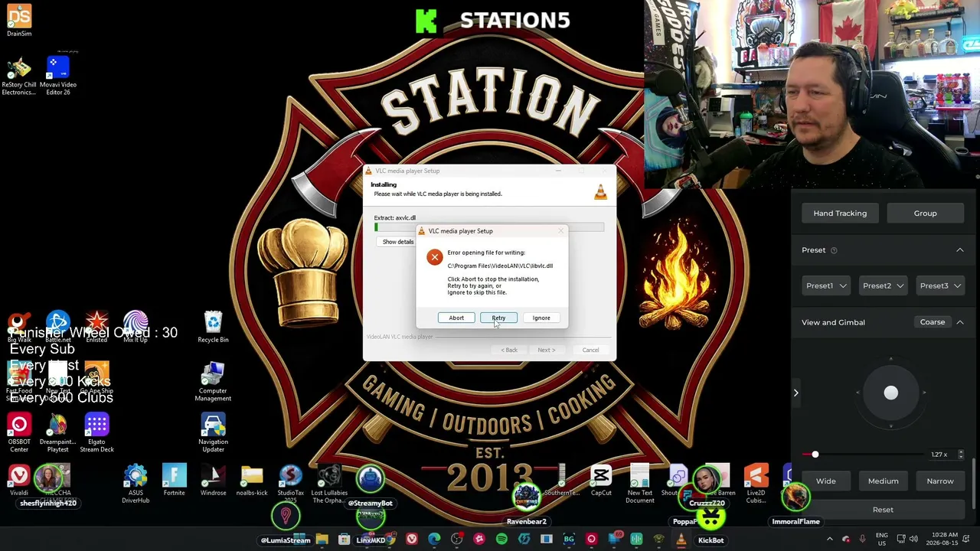The width and height of the screenshot is (980, 551).
Task: Open ReStory Chill Electronics desktop shortcut
Action: coord(19,75)
